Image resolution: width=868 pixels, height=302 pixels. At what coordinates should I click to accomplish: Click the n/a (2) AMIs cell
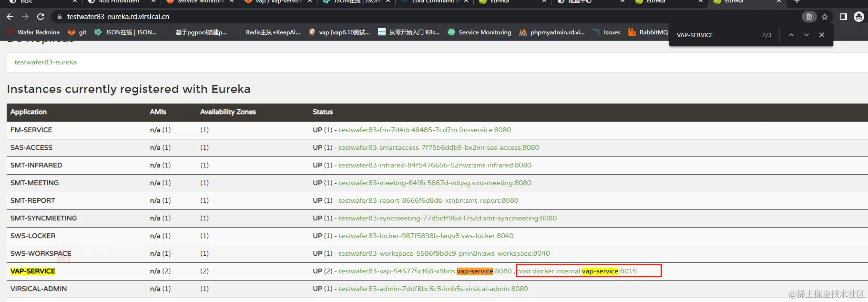point(160,271)
